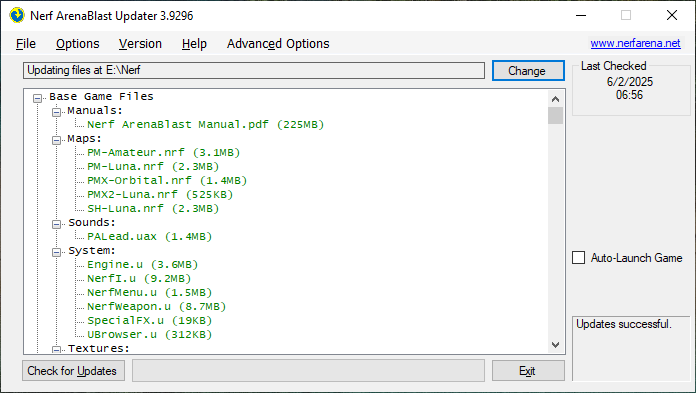The image size is (696, 393).
Task: Click the Change install path button
Action: point(528,71)
